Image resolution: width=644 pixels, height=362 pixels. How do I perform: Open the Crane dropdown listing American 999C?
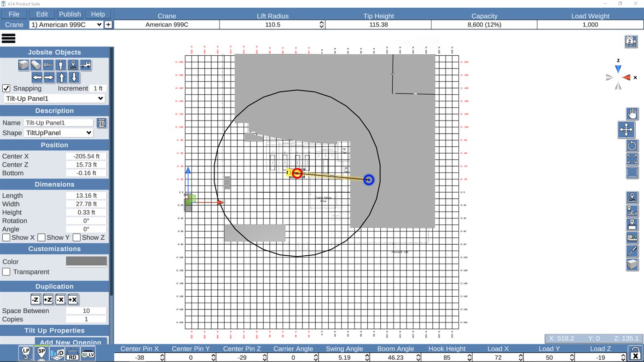click(66, 24)
